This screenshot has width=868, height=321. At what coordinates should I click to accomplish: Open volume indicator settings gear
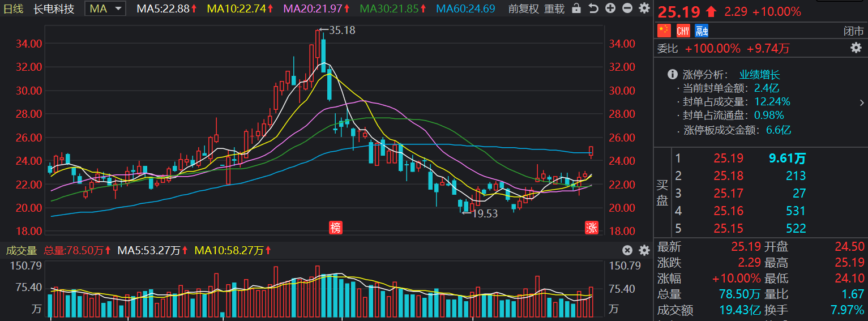(644, 250)
